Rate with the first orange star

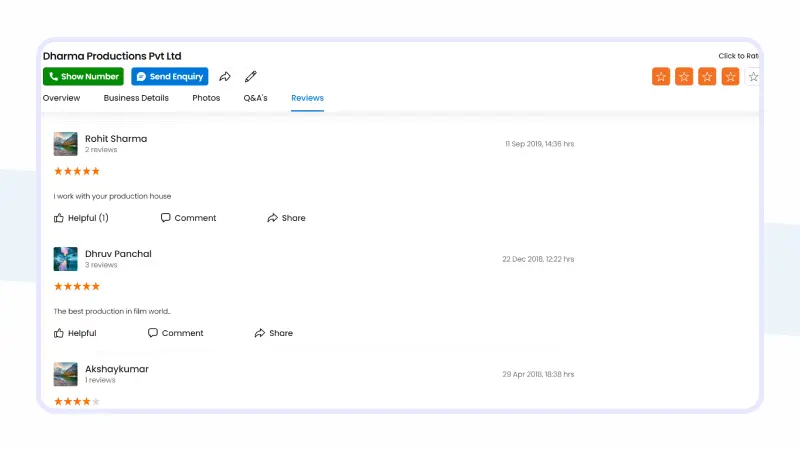[x=661, y=76]
